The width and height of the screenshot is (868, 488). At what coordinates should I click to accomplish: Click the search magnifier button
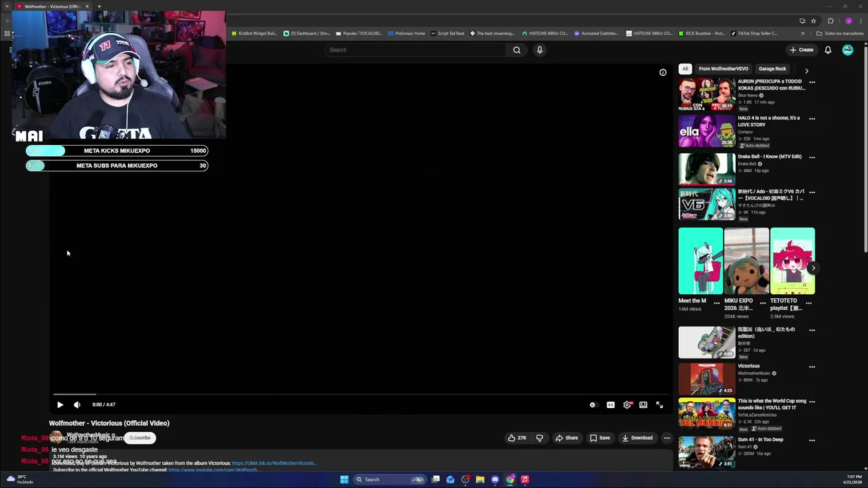click(x=517, y=49)
